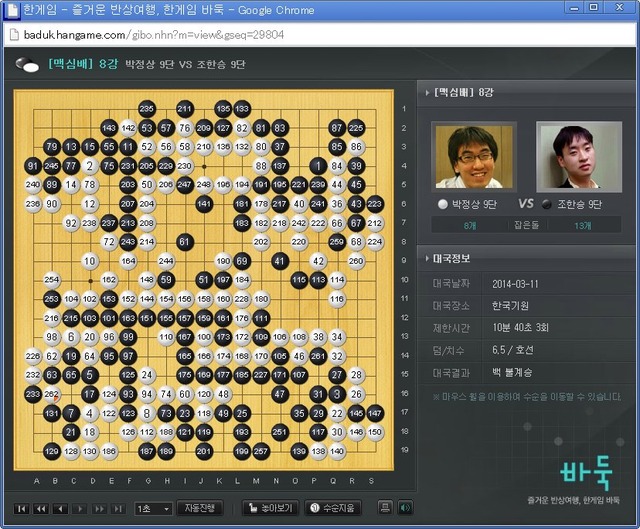This screenshot has height=529, width=640.
Task: Click the page icon in the address bar
Action: tap(14, 35)
